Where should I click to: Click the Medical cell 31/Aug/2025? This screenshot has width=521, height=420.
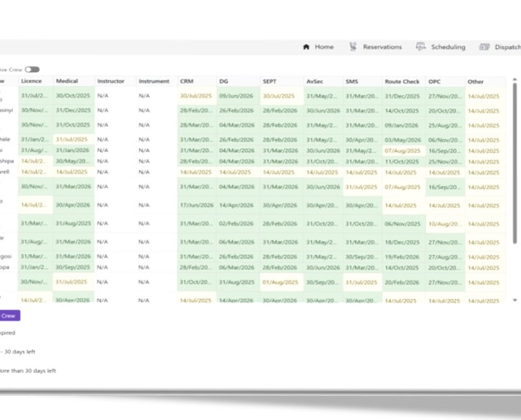[73, 223]
